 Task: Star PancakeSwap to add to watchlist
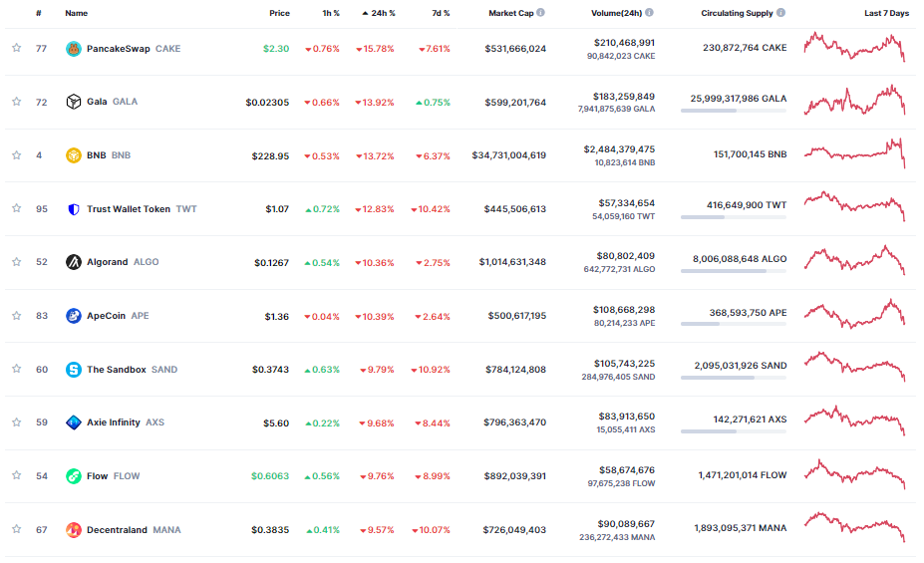click(16, 48)
